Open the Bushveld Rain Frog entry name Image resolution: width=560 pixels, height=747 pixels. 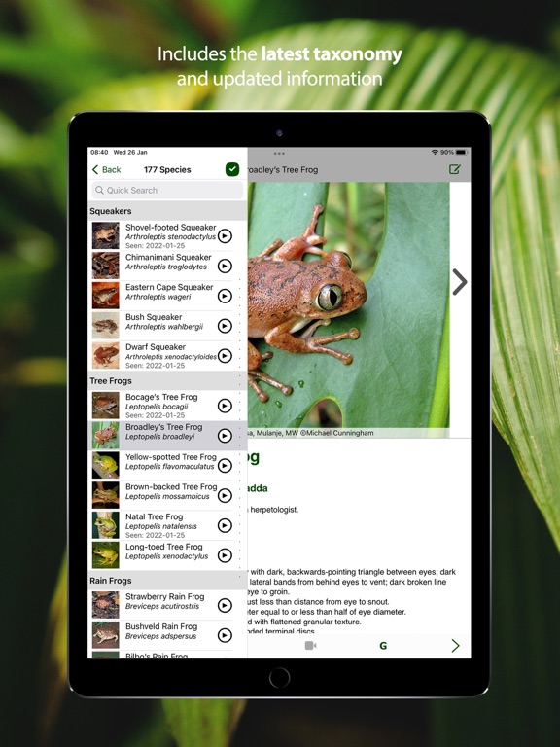click(x=161, y=626)
